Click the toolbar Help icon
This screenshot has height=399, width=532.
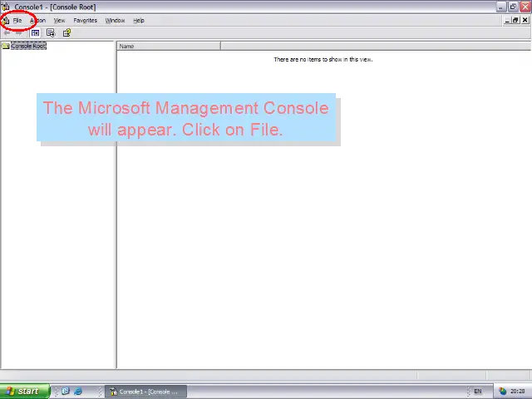(x=66, y=33)
